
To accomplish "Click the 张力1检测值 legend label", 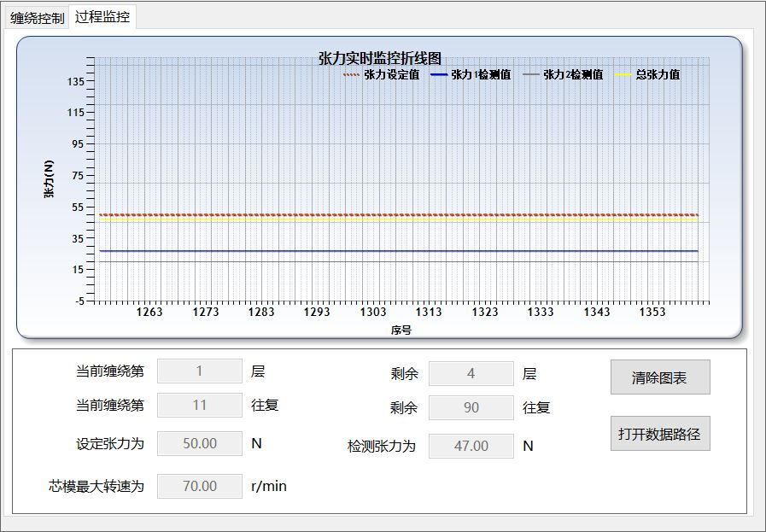I will (x=481, y=75).
